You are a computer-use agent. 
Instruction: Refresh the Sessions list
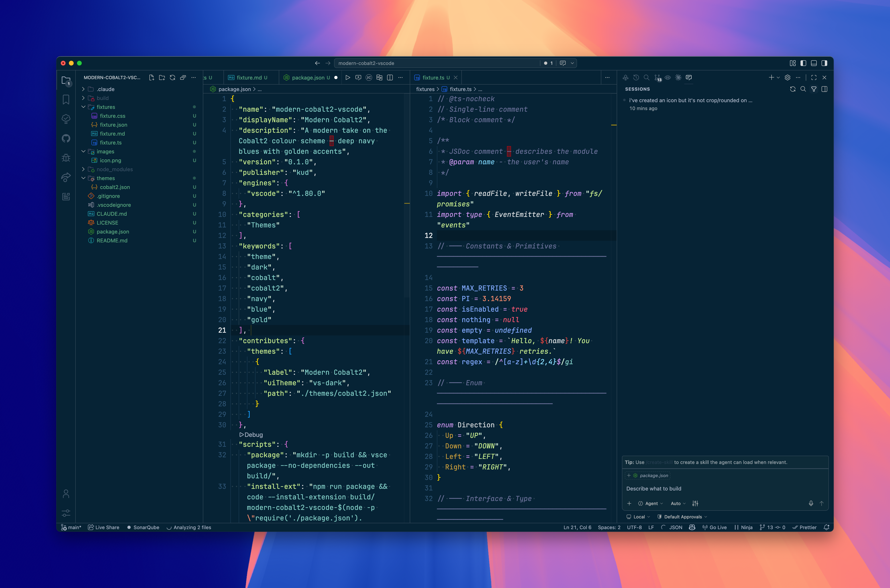pyautogui.click(x=793, y=89)
